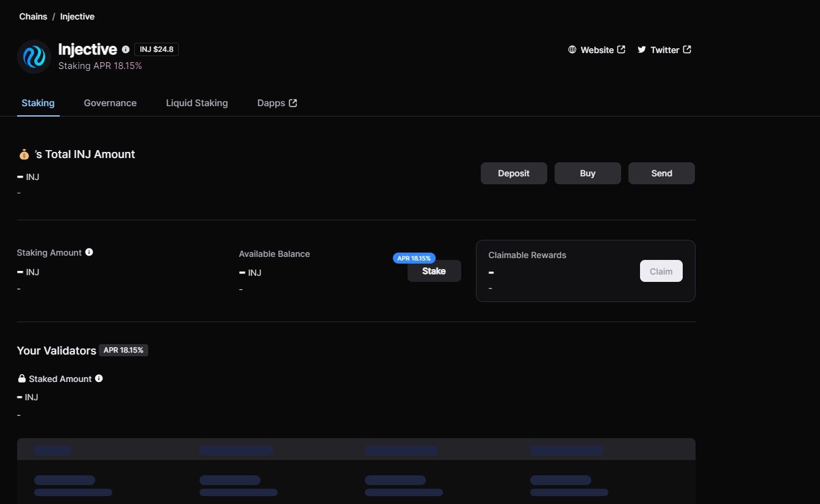820x504 pixels.
Task: Click the info icon next to Staking Amount
Action: click(x=89, y=252)
